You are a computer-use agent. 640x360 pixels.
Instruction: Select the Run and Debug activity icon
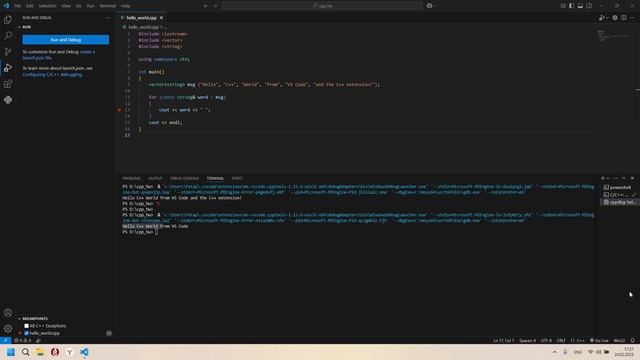coord(8,68)
